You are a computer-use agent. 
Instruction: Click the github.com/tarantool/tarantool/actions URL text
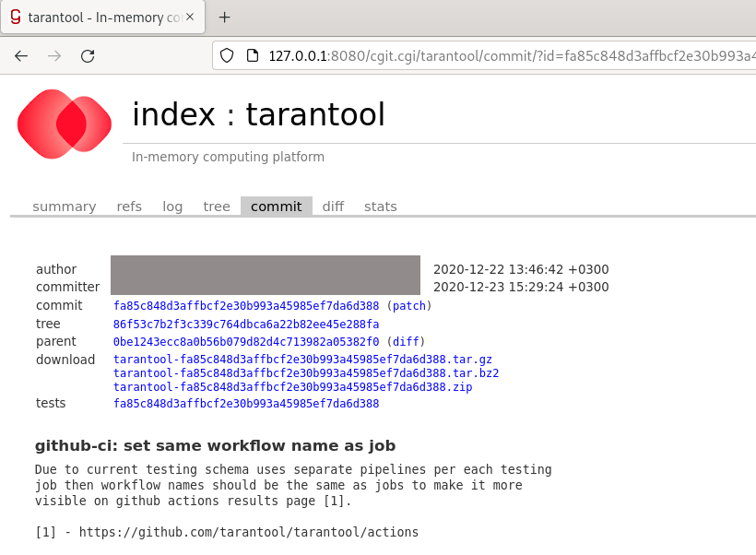coord(249,532)
